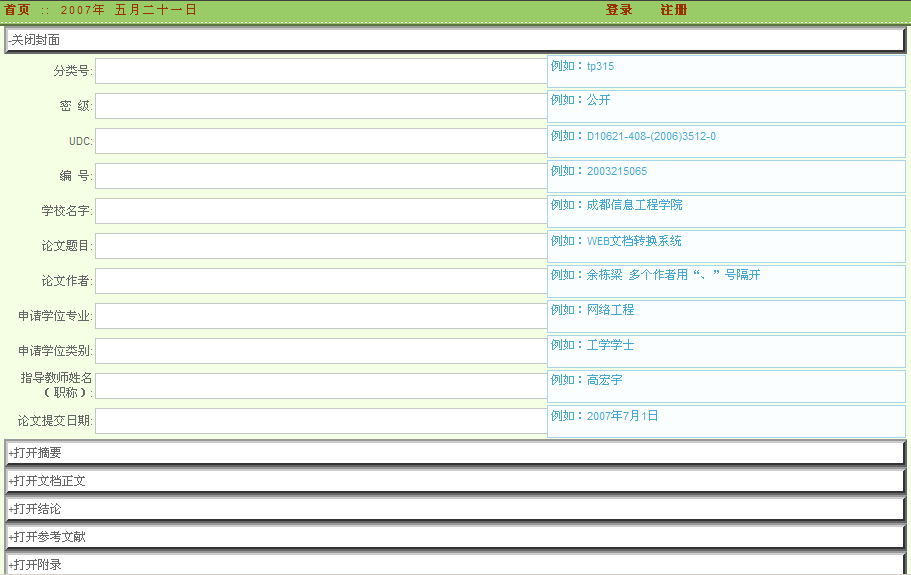
Task: Select the example text 2003215065
Action: [x=617, y=171]
